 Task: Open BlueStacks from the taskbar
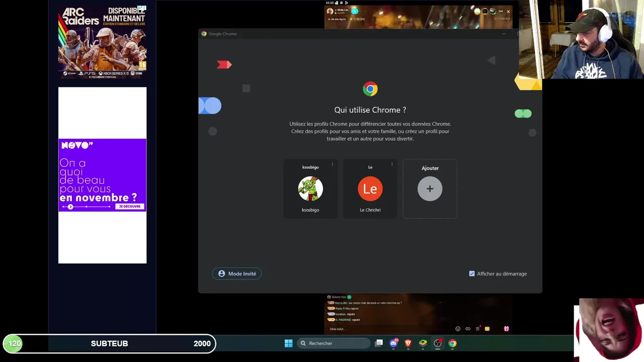(423, 343)
